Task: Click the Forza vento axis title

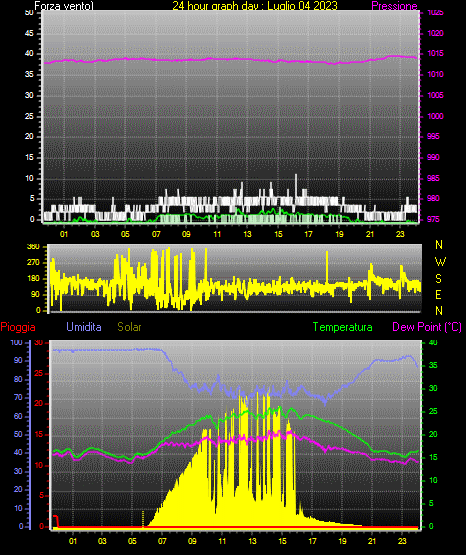Action: pos(64,5)
